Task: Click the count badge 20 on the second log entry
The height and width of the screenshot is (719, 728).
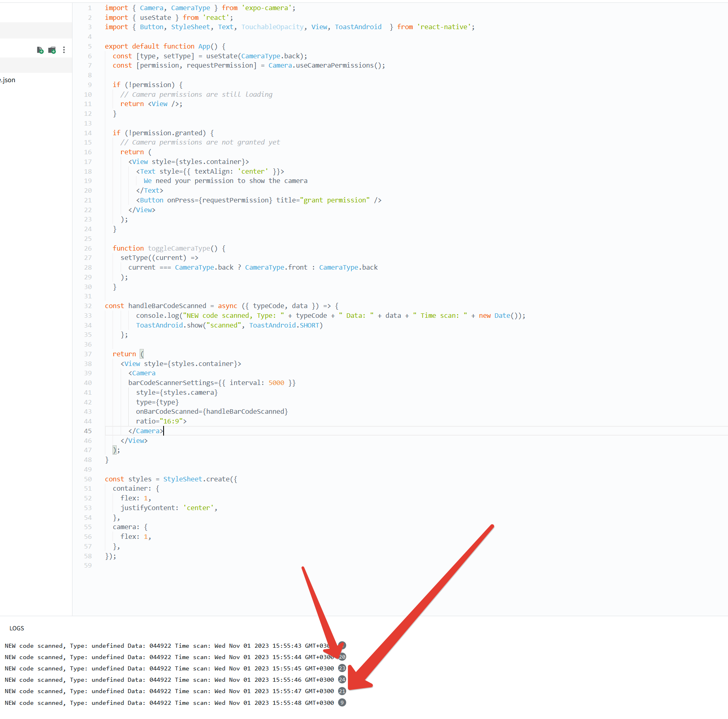Action: coord(342,657)
